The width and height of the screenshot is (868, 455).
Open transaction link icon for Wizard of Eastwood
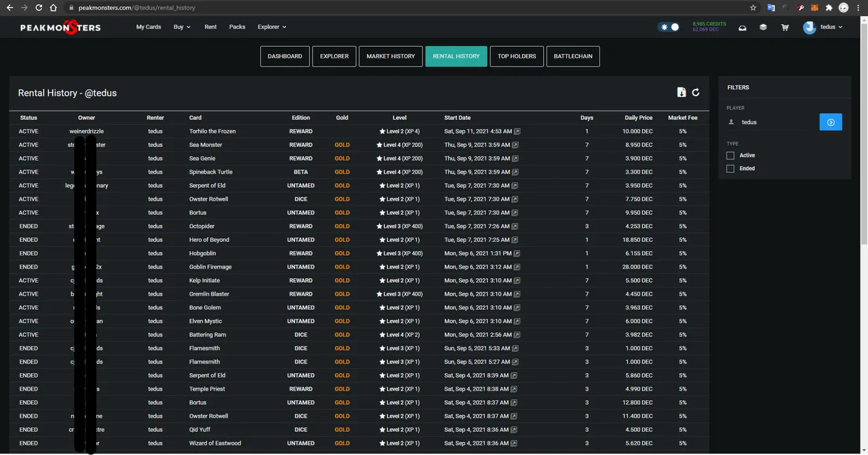pyautogui.click(x=515, y=443)
